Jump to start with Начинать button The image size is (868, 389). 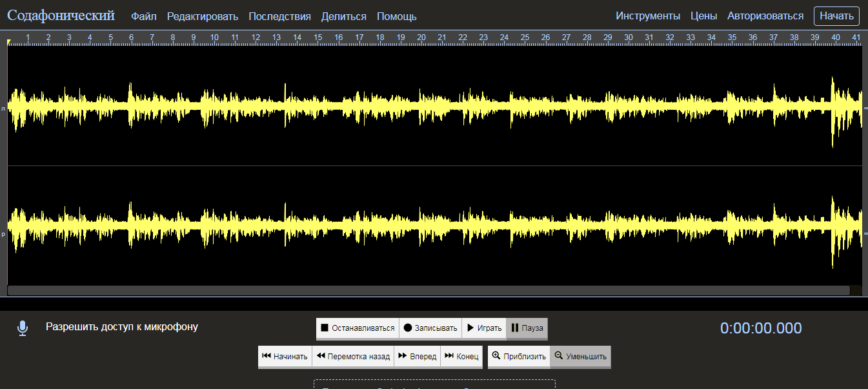(285, 356)
